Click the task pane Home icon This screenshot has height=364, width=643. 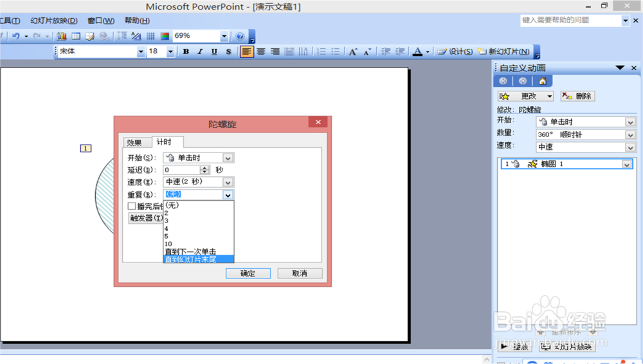(543, 81)
